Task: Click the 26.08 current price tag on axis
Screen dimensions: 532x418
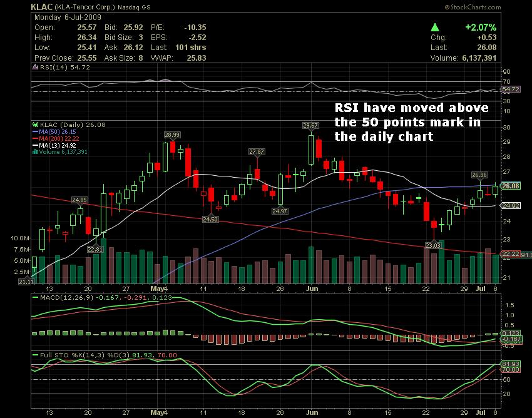Action: click(x=511, y=186)
